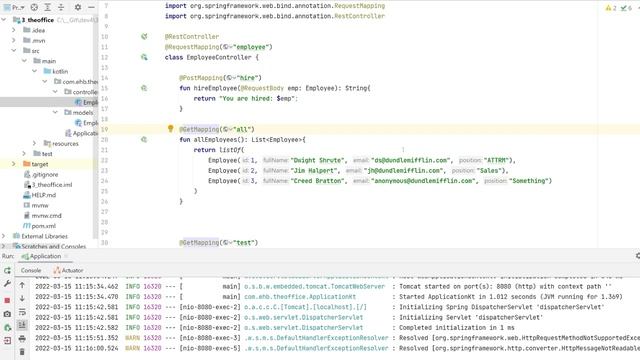Select the pom.xml file
Viewport: 640px width, 360px height.
[x=40, y=226]
